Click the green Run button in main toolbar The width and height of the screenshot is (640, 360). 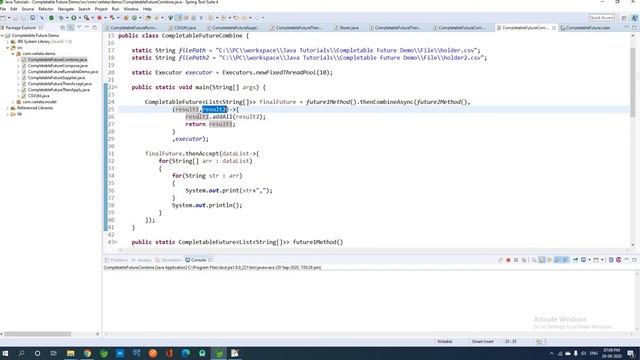coord(73,18)
